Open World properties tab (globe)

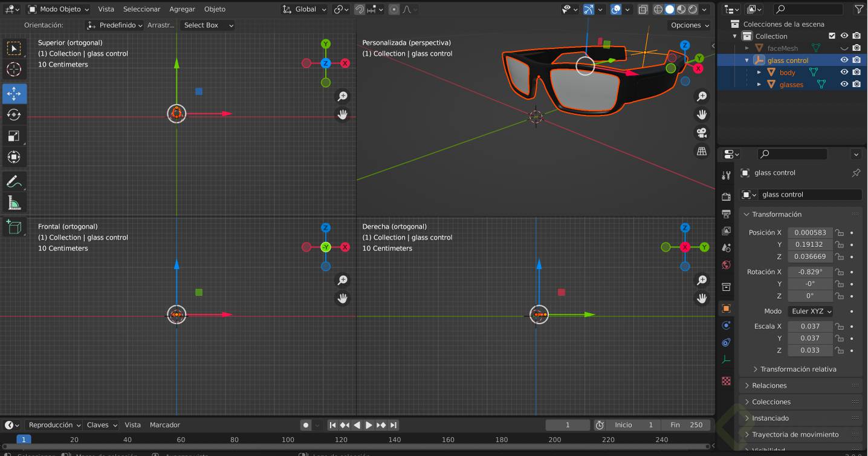[x=727, y=265]
